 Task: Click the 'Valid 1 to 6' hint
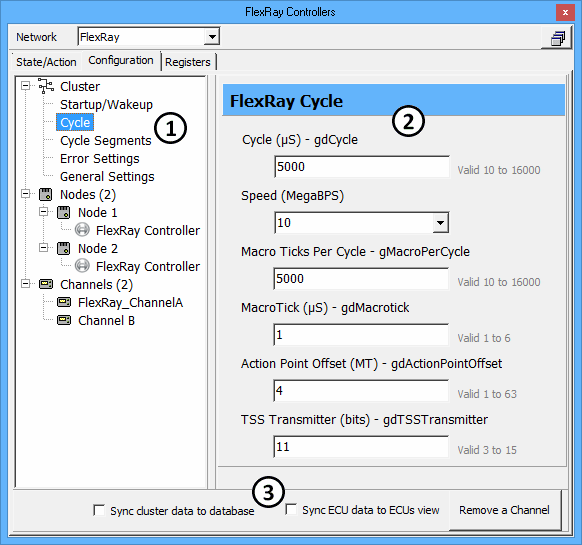point(484,338)
